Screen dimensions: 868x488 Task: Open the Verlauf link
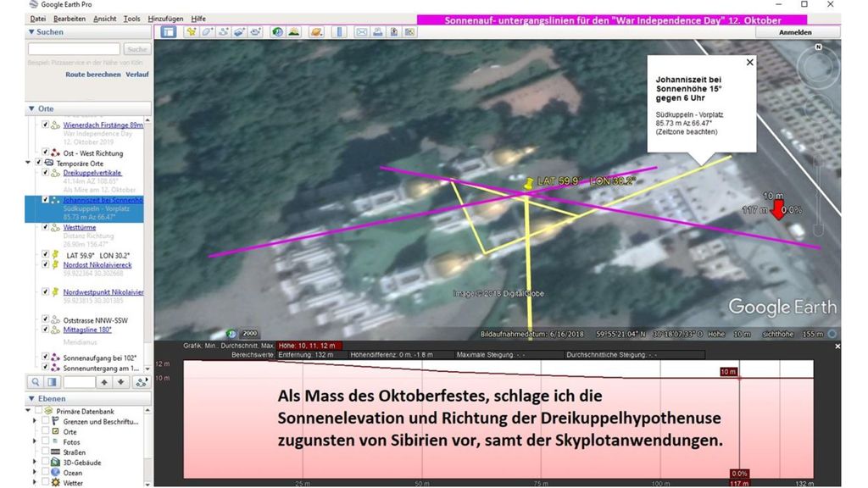click(x=137, y=75)
